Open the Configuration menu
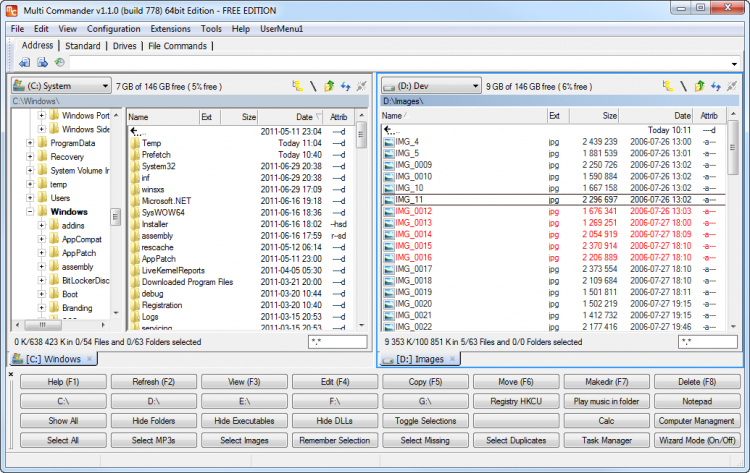Image resolution: width=750 pixels, height=473 pixels. tap(113, 29)
